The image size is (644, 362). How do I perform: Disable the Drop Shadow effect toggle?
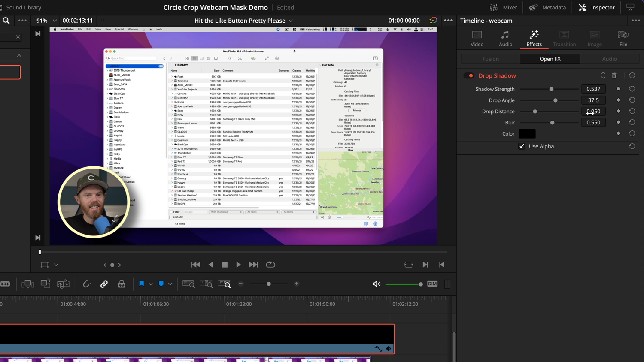tap(468, 75)
